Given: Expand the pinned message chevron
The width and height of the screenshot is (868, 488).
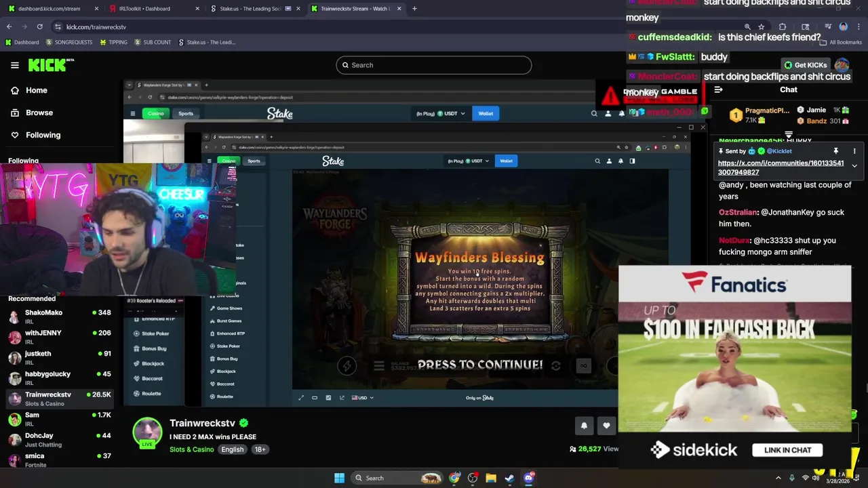Looking at the screenshot, I should pos(854,165).
